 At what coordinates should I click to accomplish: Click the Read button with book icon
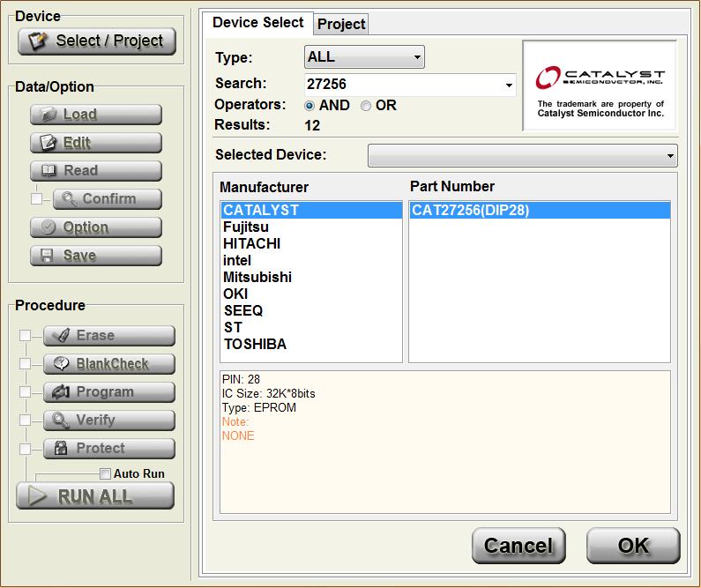tap(96, 171)
